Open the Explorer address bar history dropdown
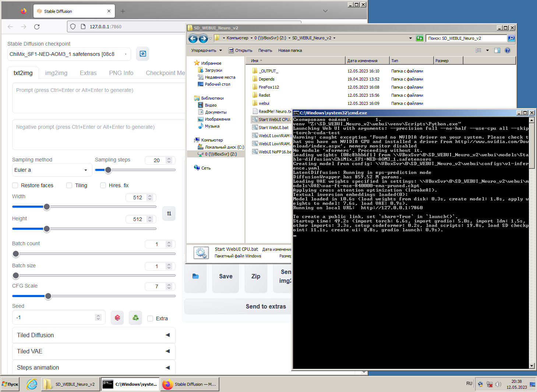This screenshot has height=392, width=537. click(410, 38)
